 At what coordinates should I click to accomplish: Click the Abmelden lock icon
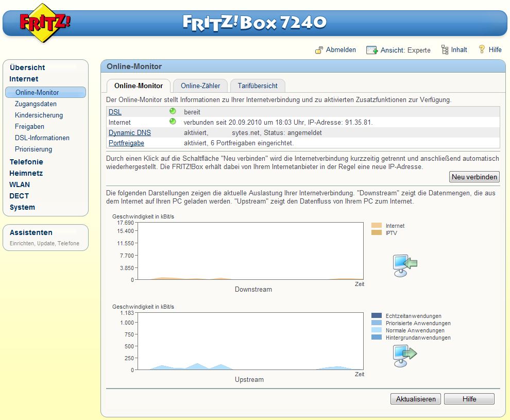pos(319,50)
